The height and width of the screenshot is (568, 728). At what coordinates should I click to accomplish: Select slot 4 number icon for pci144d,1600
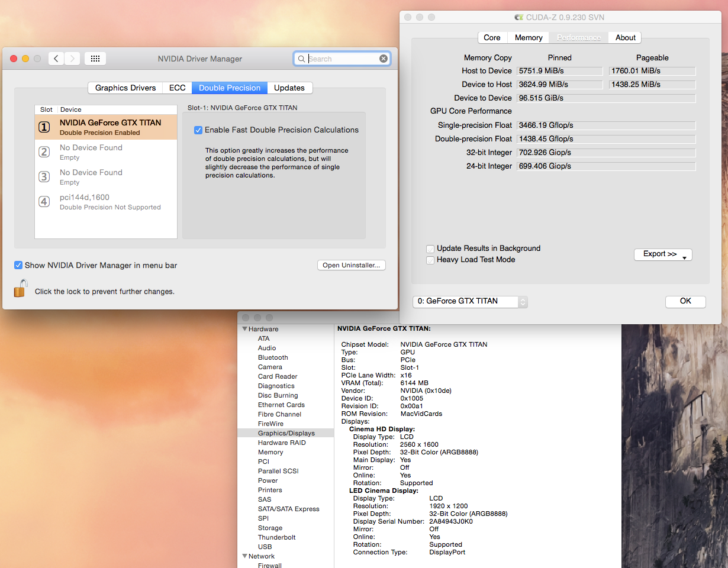pyautogui.click(x=44, y=202)
